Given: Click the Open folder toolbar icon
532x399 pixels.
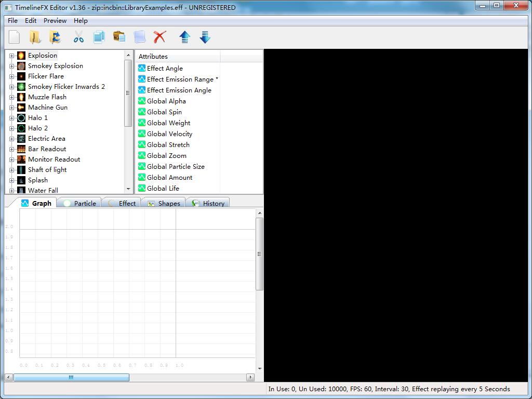Looking at the screenshot, I should [35, 37].
